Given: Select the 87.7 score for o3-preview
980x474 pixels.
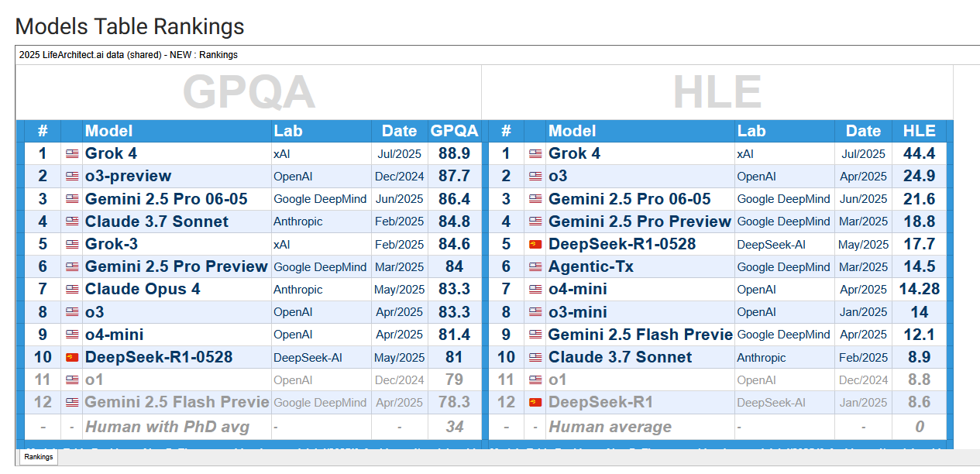Looking at the screenshot, I should point(455,176).
